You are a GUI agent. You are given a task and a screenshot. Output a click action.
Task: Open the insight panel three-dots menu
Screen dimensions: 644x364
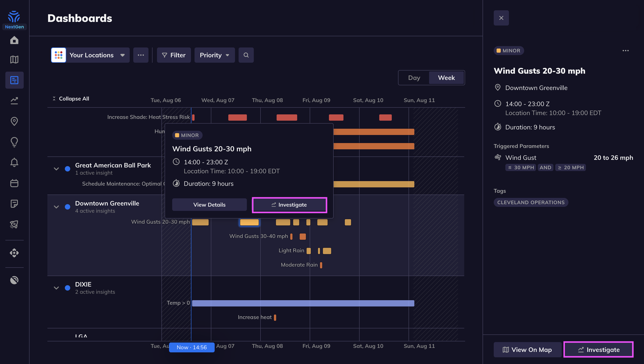click(x=625, y=51)
